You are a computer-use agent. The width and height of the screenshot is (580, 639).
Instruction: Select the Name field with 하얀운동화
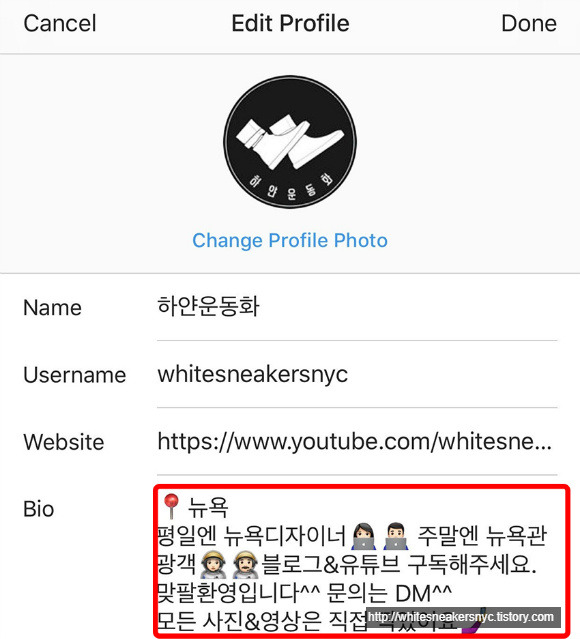tap(357, 307)
